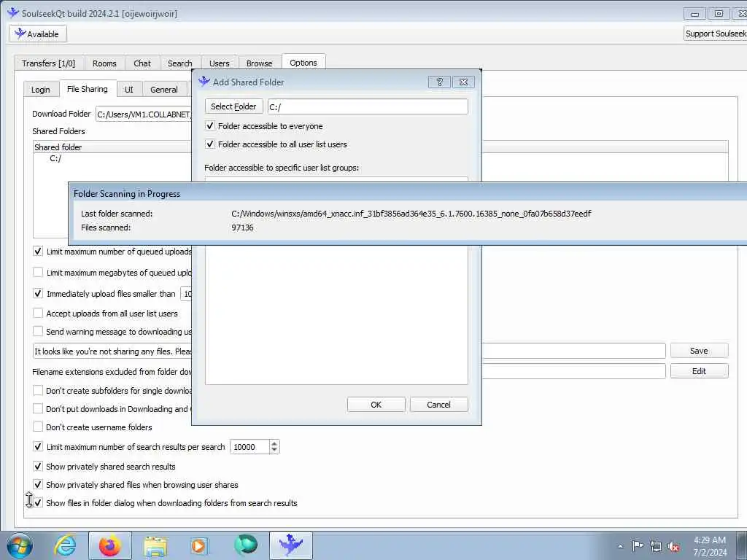Click Select Folder in Add Shared Folder dialog
Image resolution: width=747 pixels, height=560 pixels.
234,106
